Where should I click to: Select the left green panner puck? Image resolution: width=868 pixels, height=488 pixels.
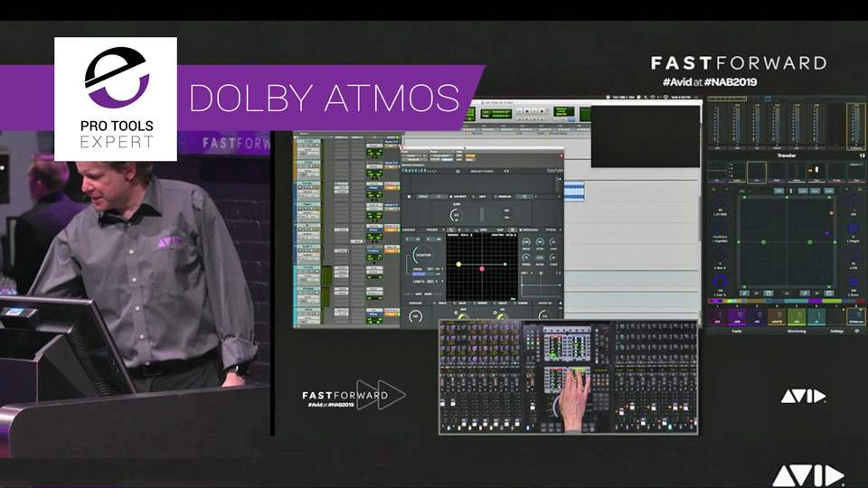[763, 242]
